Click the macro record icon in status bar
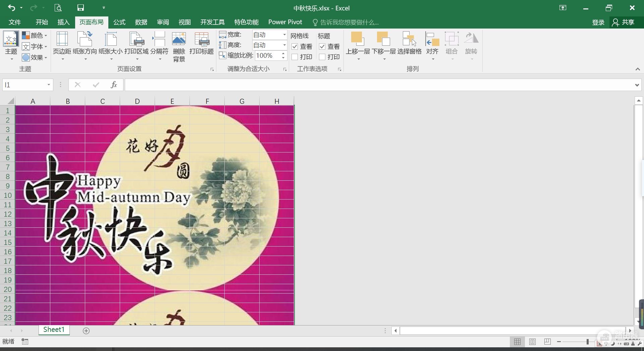This screenshot has width=644, height=351. click(x=25, y=342)
